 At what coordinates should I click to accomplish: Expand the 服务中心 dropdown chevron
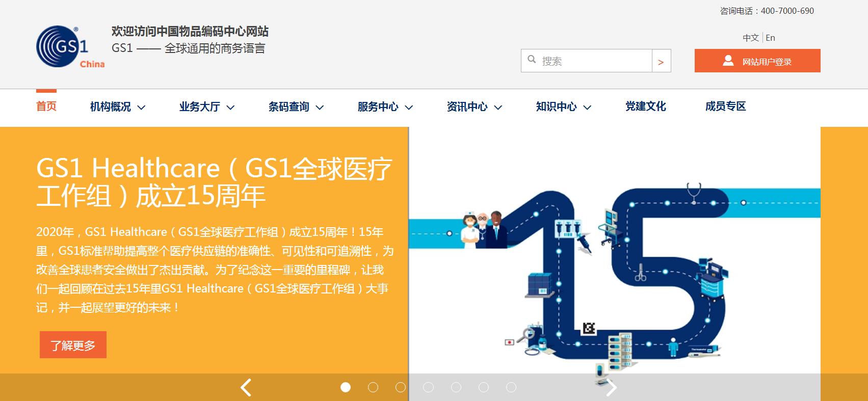(409, 107)
